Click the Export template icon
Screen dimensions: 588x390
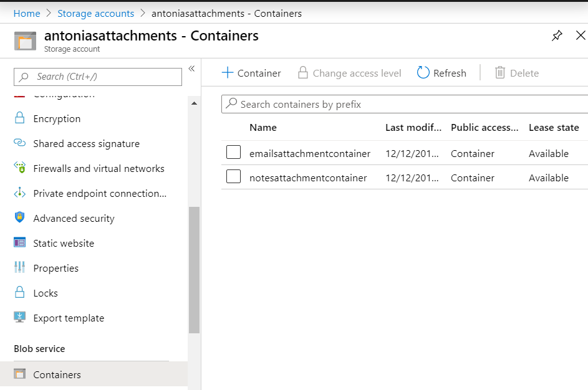19,317
